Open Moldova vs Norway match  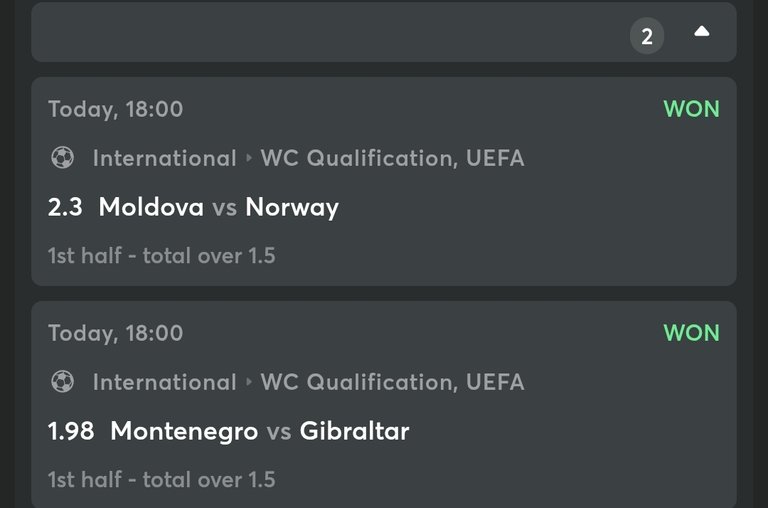pyautogui.click(x=218, y=207)
